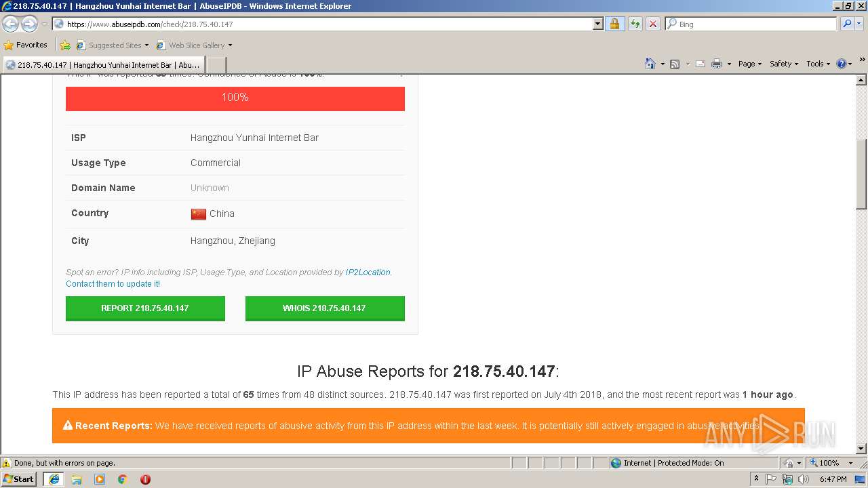Show hidden tray icons arrow
Image resolution: width=868 pixels, height=488 pixels.
pyautogui.click(x=756, y=479)
